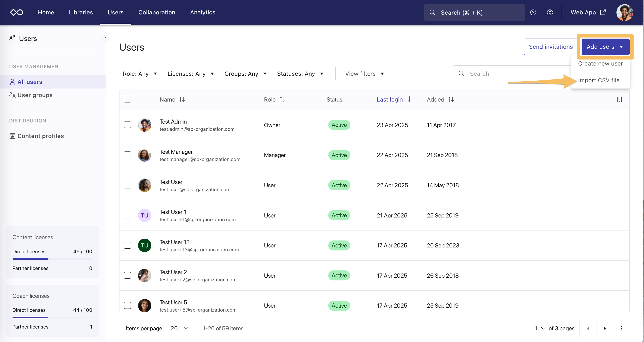The height and width of the screenshot is (342, 644).
Task: Click the Send invitations button
Action: tap(551, 47)
